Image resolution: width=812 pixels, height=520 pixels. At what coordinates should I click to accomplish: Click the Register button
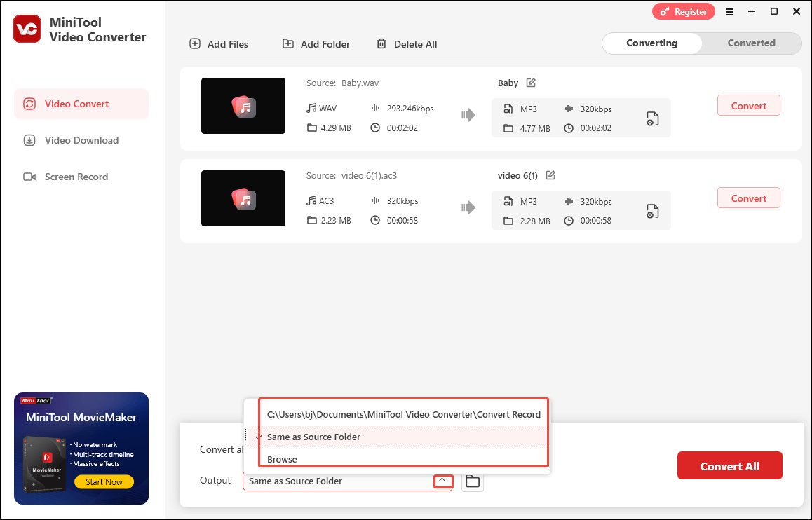coord(684,11)
